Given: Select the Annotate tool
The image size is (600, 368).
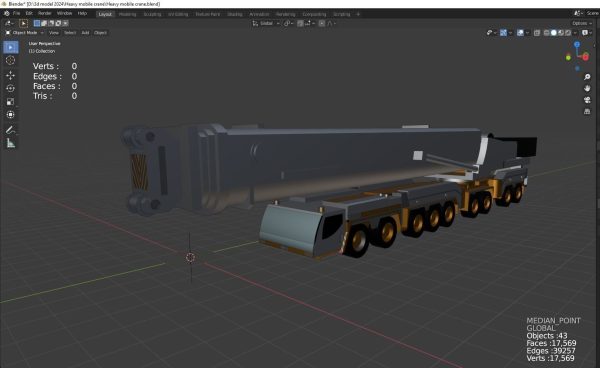Looking at the screenshot, I should coord(11,130).
